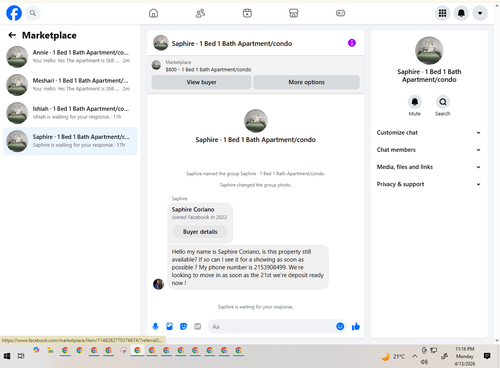Screen dimensions: 500x368
Task: Click the GIF picker icon
Action: (x=197, y=326)
